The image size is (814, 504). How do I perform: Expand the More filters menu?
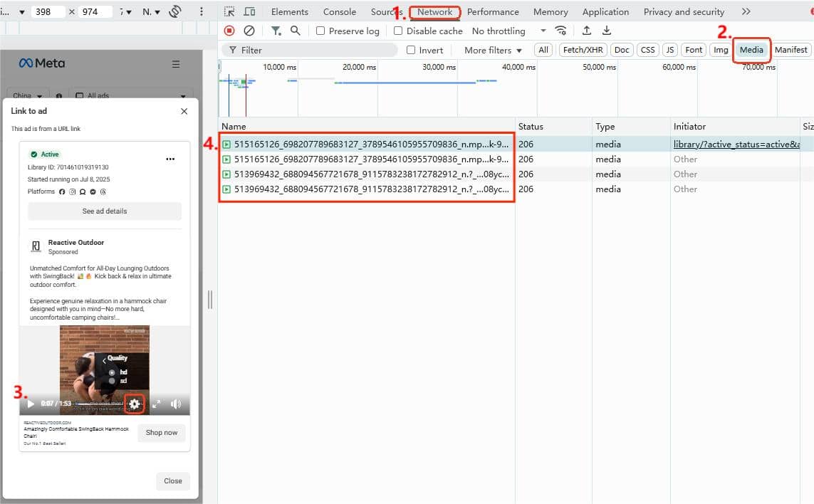point(491,50)
